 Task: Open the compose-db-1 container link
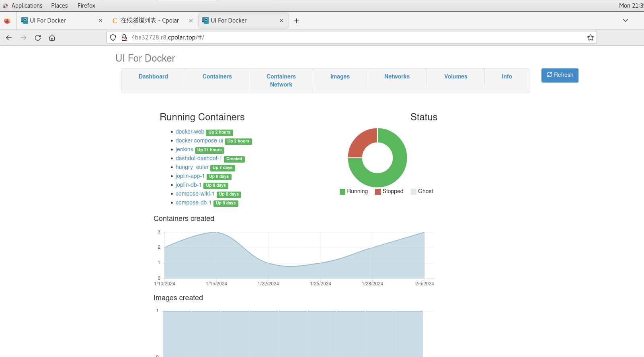pos(193,202)
